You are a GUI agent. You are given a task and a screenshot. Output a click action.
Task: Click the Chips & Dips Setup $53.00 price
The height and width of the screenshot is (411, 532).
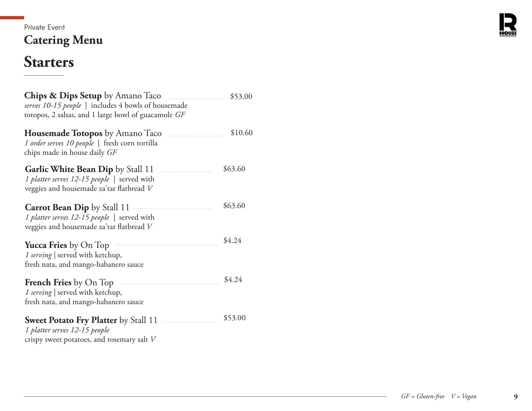(241, 96)
